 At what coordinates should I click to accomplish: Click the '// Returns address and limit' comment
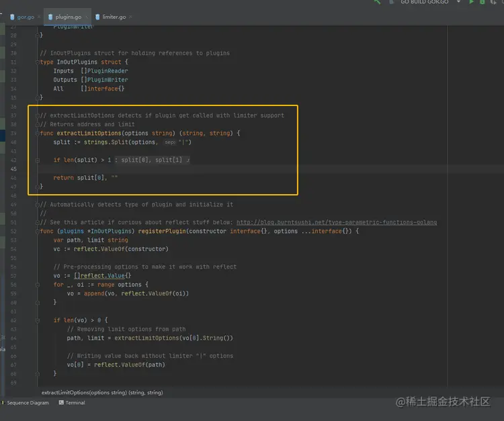(87, 124)
